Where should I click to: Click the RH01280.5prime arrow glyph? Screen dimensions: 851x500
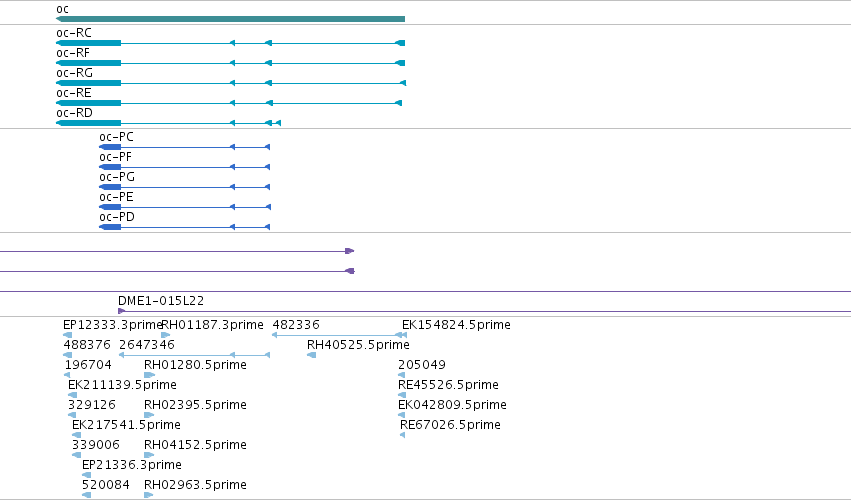[x=149, y=375]
